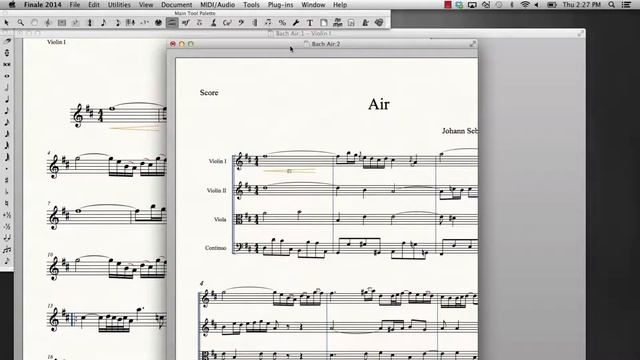Click the last icon in Main Tool Palette
Image resolution: width=640 pixels, height=360 pixels.
379,22
